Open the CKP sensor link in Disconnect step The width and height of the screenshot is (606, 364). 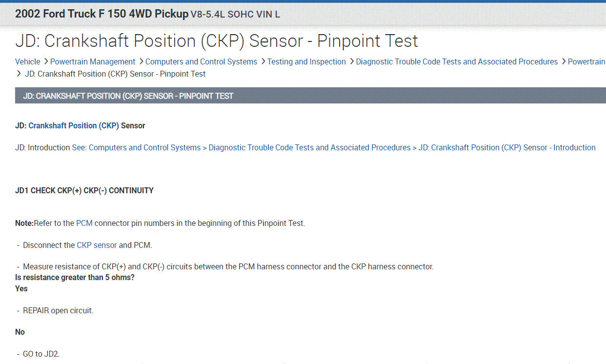(x=97, y=245)
